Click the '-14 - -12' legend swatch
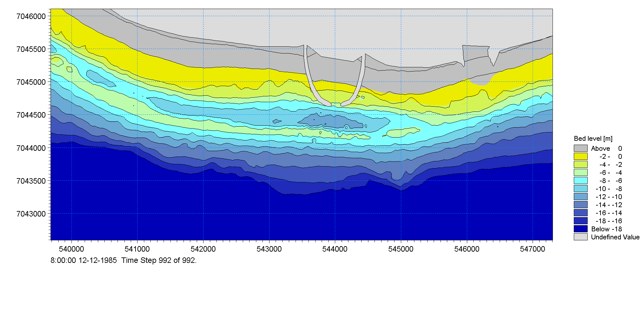This screenshot has width=644, height=327. [x=581, y=205]
